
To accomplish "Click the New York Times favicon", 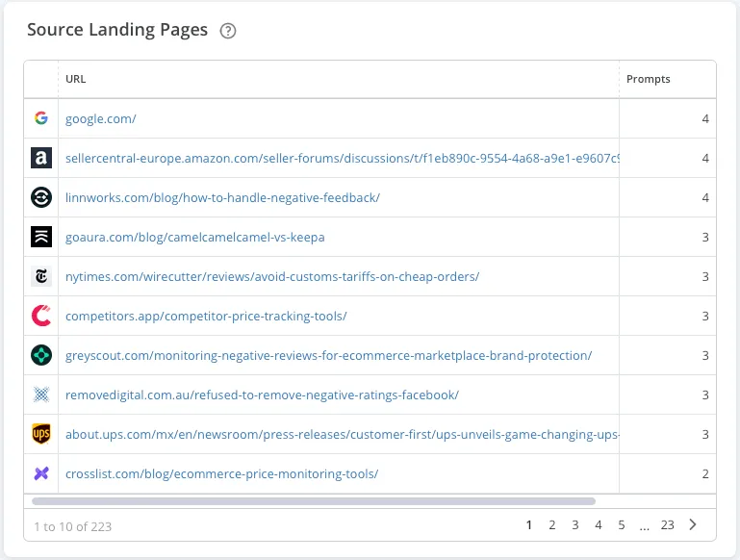I will [40, 276].
